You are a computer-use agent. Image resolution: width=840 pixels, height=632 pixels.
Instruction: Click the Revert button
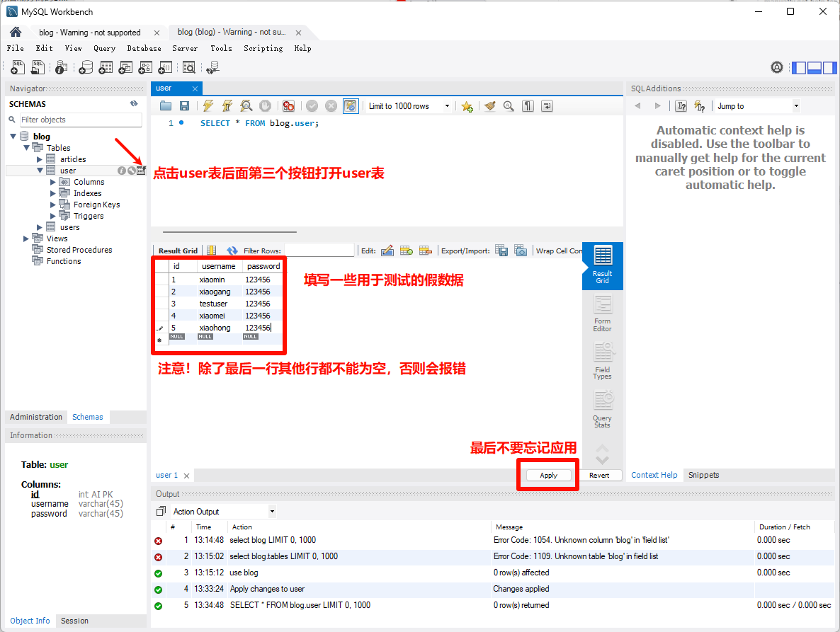(599, 476)
